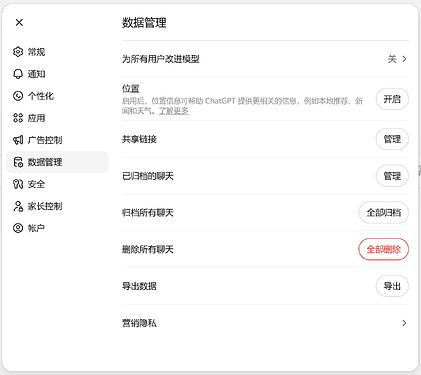This screenshot has width=421, height=375.
Task: Click the bell icon next to 通知
Action: pyautogui.click(x=18, y=74)
